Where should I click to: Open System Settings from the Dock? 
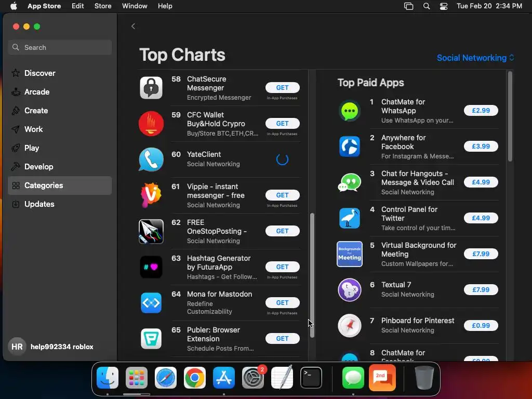253,377
